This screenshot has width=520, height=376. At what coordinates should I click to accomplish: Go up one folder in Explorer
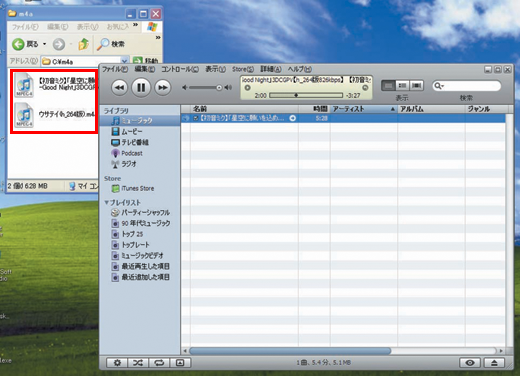(x=83, y=44)
